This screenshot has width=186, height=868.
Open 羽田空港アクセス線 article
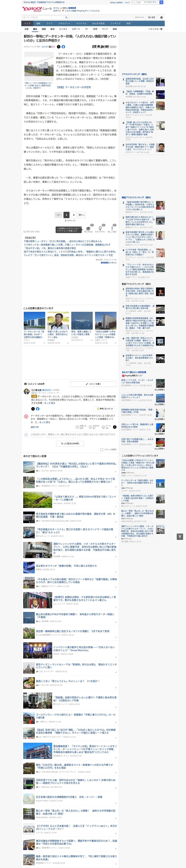pyautogui.click(x=76, y=781)
